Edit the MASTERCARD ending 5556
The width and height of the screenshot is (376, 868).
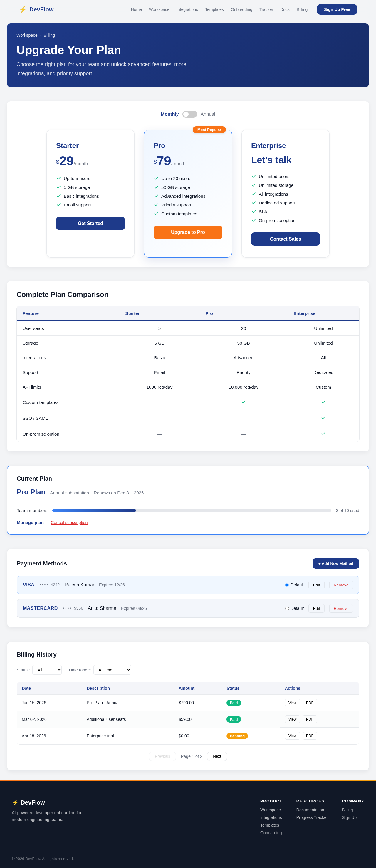(x=316, y=608)
